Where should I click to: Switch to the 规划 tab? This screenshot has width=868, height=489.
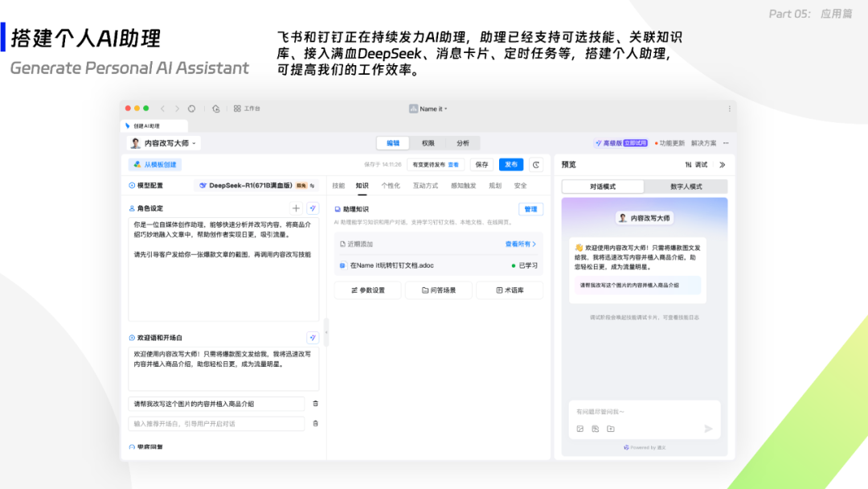tap(495, 186)
